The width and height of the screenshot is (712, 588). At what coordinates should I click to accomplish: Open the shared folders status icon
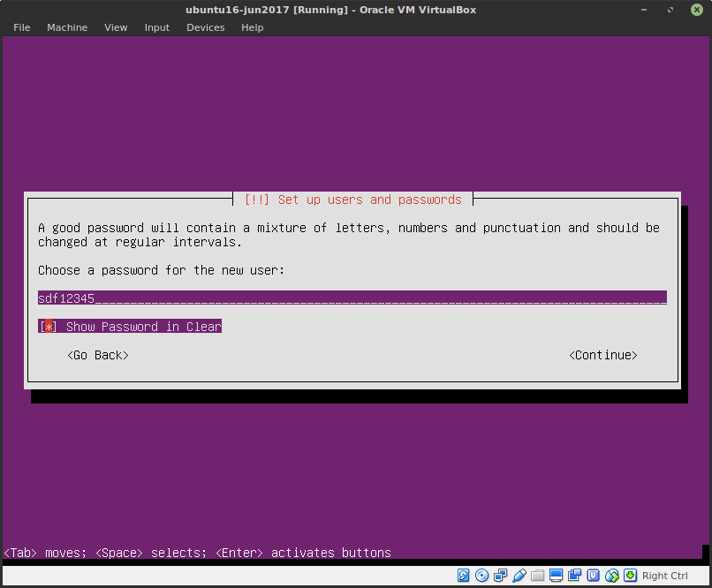pos(538,575)
